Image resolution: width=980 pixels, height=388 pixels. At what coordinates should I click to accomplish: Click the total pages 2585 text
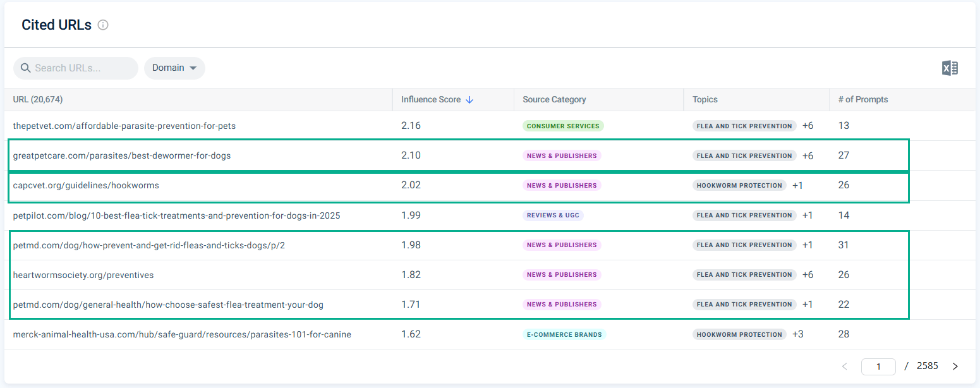coord(928,366)
